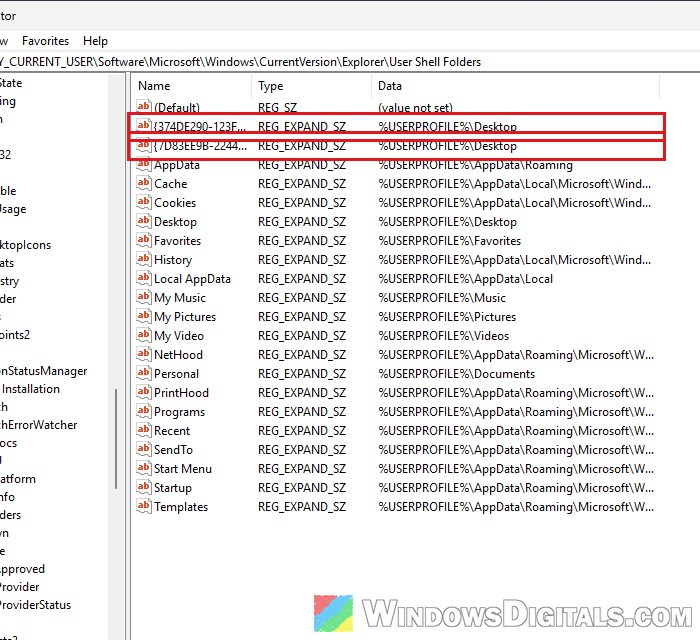Click the Cookies value string icon
700x640 pixels.
coord(143,202)
